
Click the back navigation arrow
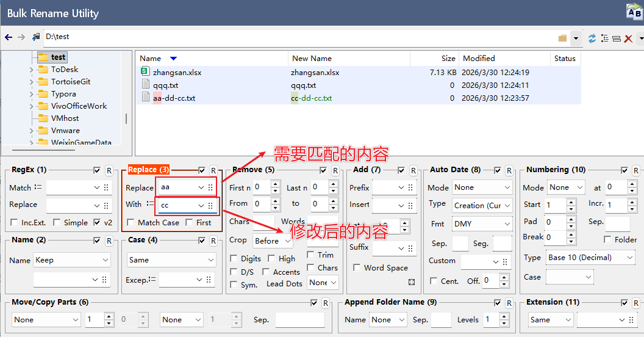[9, 38]
